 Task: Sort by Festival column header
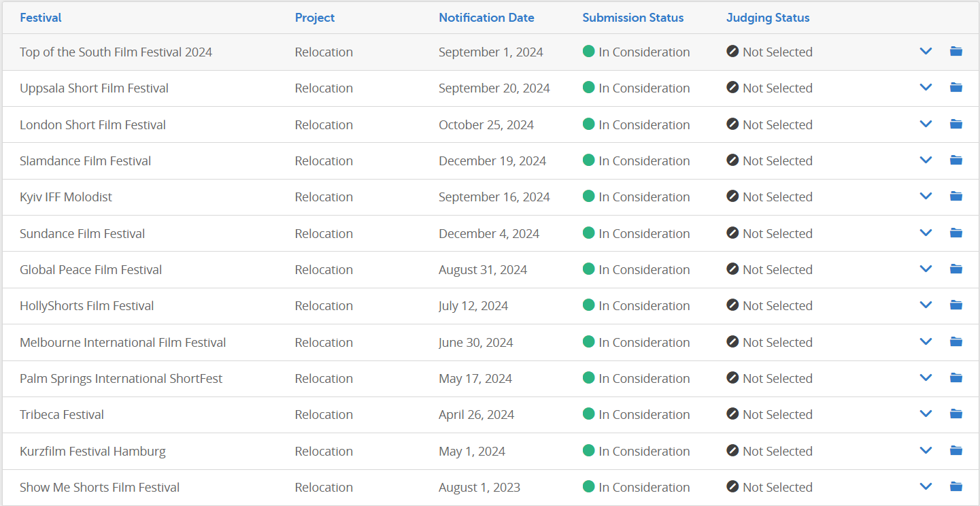(41, 18)
